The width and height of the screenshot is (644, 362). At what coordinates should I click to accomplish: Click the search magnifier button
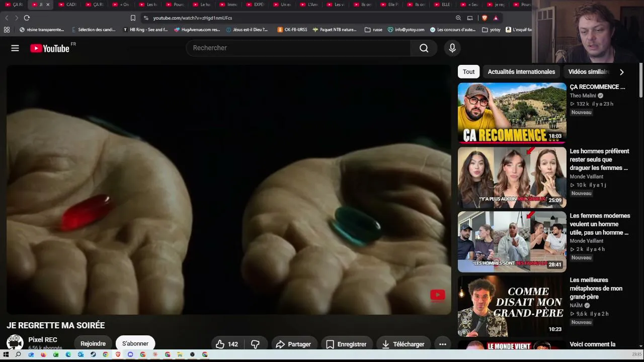[x=424, y=48]
